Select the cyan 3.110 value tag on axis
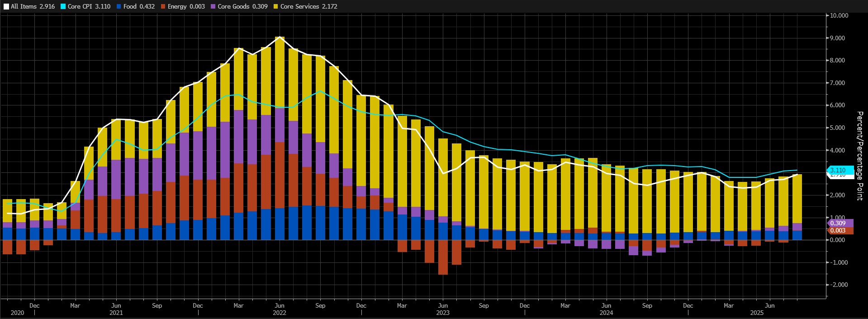The width and height of the screenshot is (868, 319). pyautogui.click(x=840, y=170)
